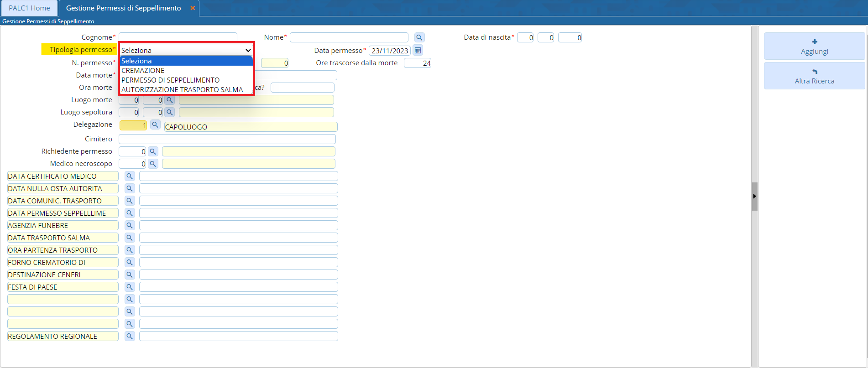Switch to the PALC1 Home tab
Screen dimensions: 868x368
tap(29, 8)
